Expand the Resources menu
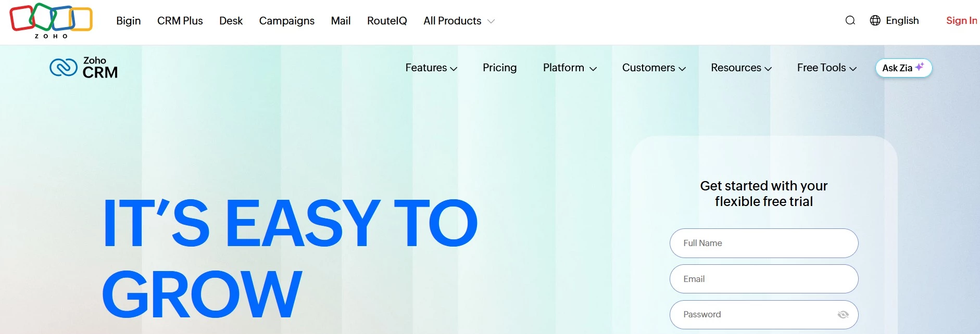980x334 pixels. click(x=741, y=68)
